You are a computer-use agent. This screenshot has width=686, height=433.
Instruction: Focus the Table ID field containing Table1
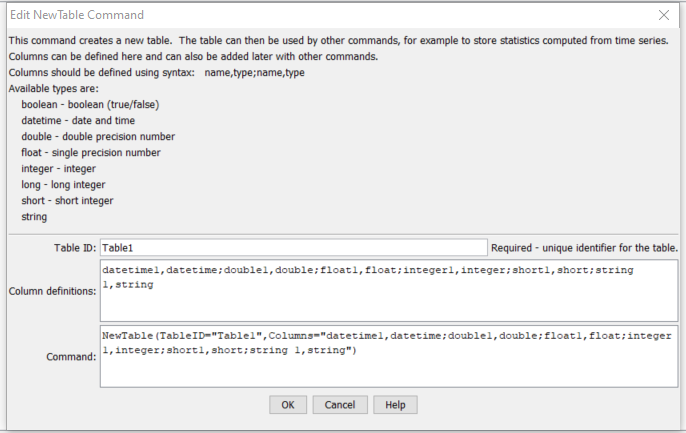click(x=294, y=248)
